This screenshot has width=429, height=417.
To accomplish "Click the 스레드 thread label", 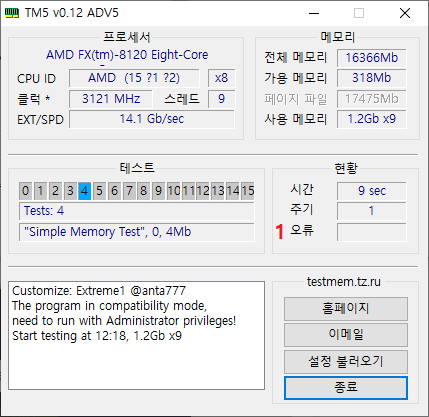I will click(182, 99).
